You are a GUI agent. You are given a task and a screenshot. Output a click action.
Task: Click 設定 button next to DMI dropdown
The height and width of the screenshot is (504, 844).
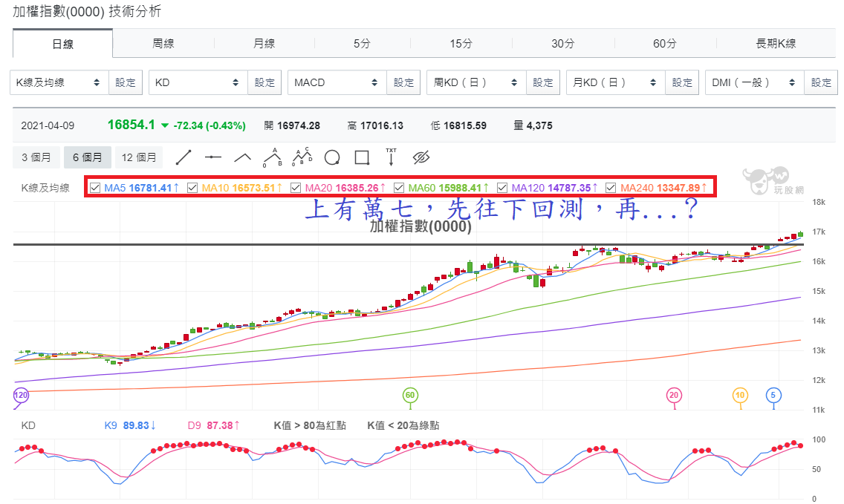tap(821, 82)
